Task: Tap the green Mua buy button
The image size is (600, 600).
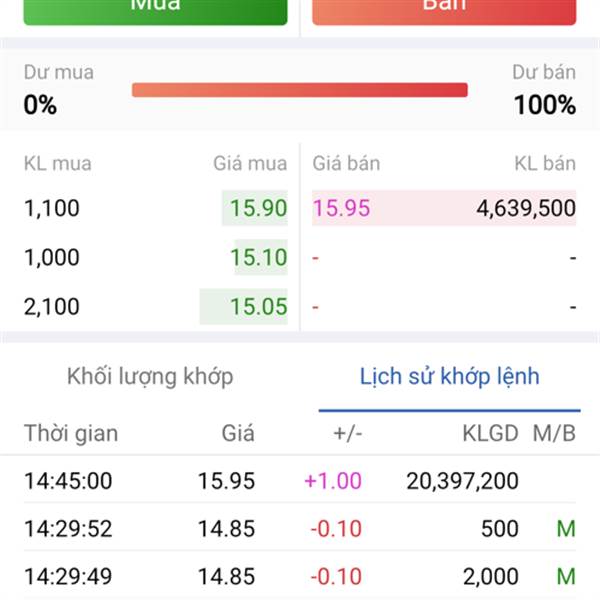Action: point(155,10)
